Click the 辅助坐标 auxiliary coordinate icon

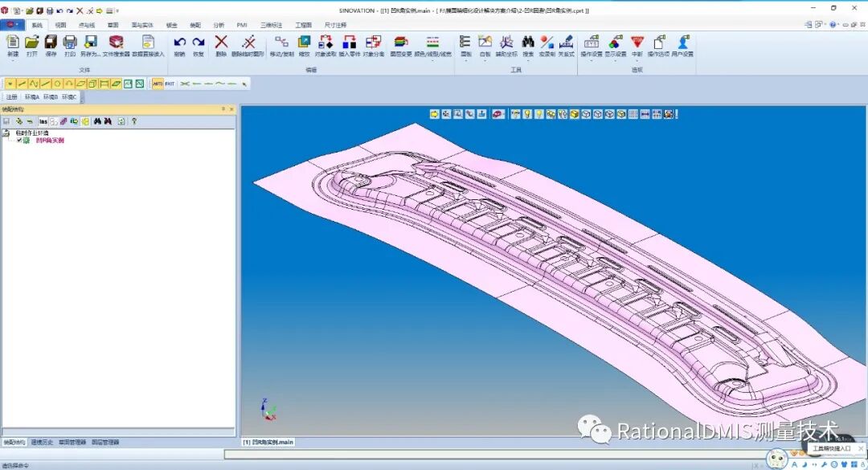pos(506,42)
